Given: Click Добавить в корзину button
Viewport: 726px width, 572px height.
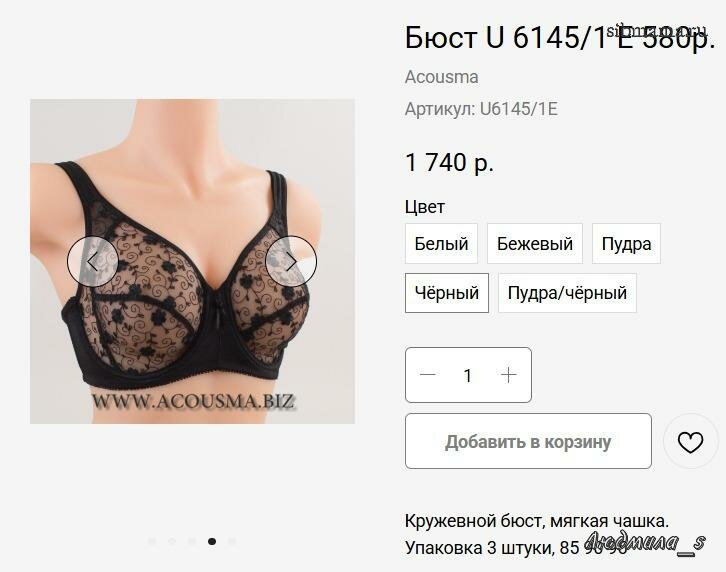Looking at the screenshot, I should (x=528, y=441).
